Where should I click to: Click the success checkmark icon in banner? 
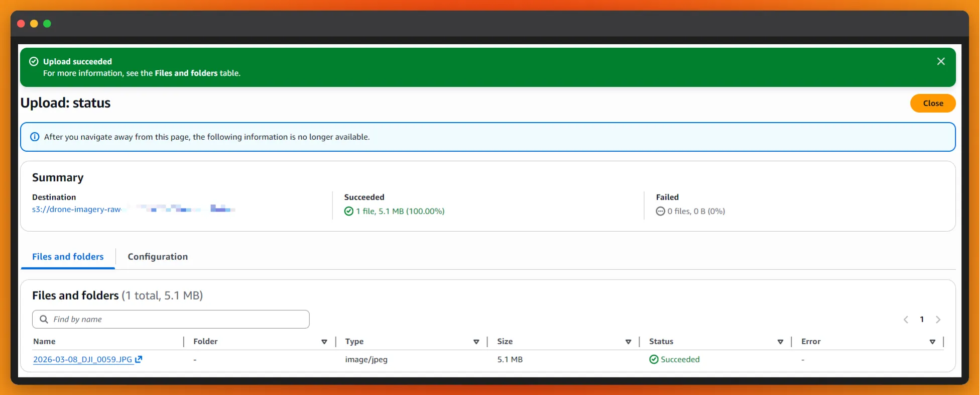click(x=34, y=61)
